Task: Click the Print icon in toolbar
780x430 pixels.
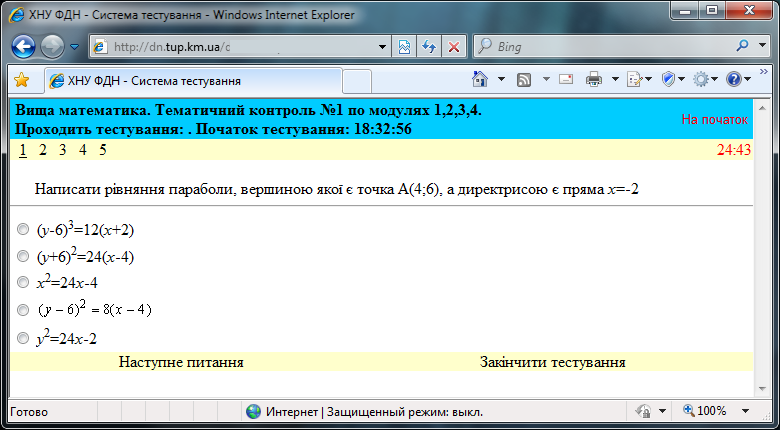Action: coord(593,80)
